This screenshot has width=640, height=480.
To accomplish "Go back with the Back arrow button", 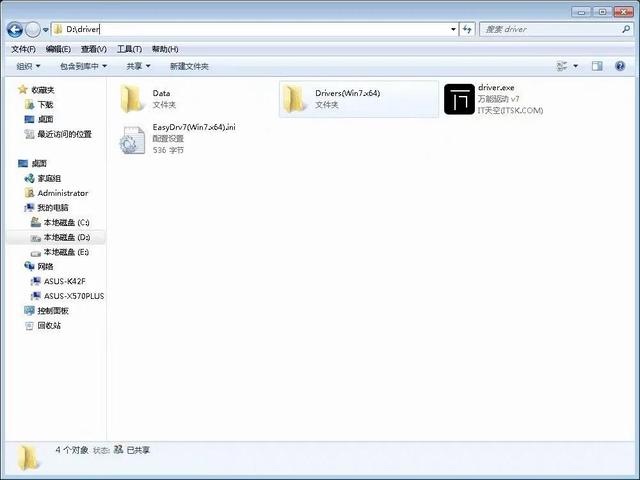I will click(x=15, y=29).
